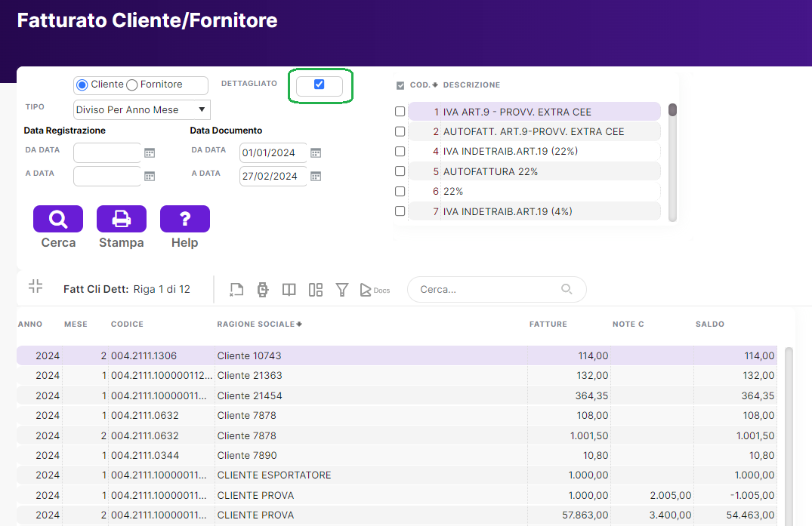Open calendar next to 01/01/2024
This screenshot has height=526, width=812.
(316, 153)
